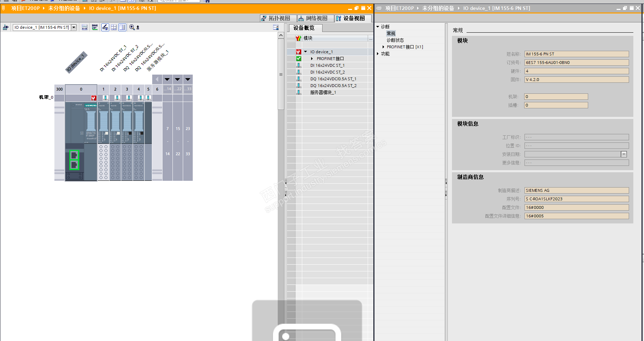
Task: Click the show page break grid icon
Action: tap(114, 27)
